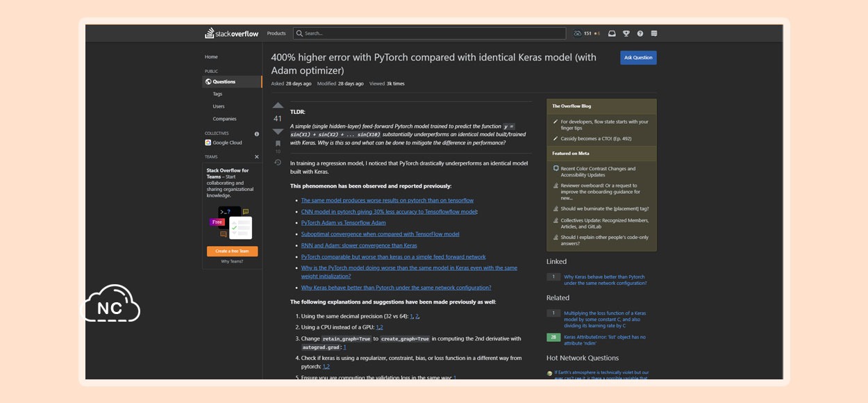868x403 pixels.
Task: Click Create a free Team button
Action: pyautogui.click(x=232, y=252)
